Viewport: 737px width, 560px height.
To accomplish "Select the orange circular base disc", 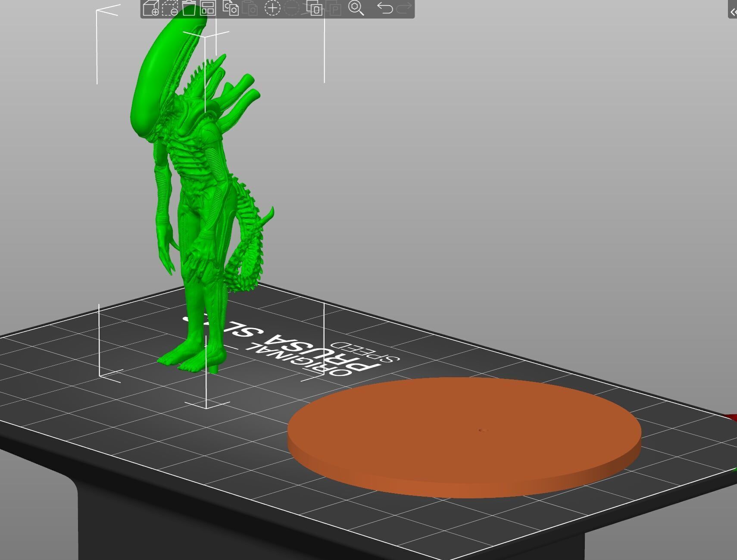I will click(464, 438).
